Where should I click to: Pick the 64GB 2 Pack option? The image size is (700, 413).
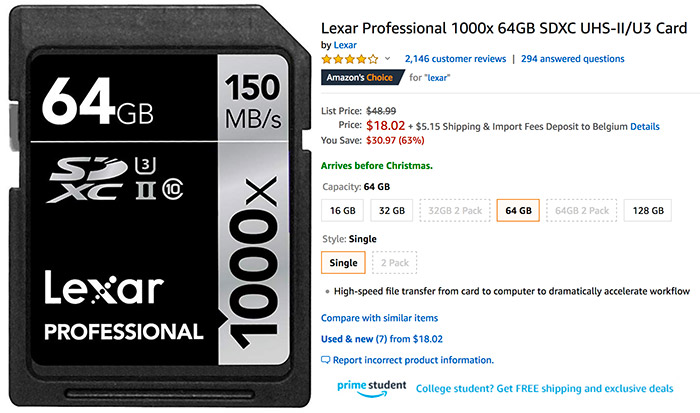[x=582, y=211]
